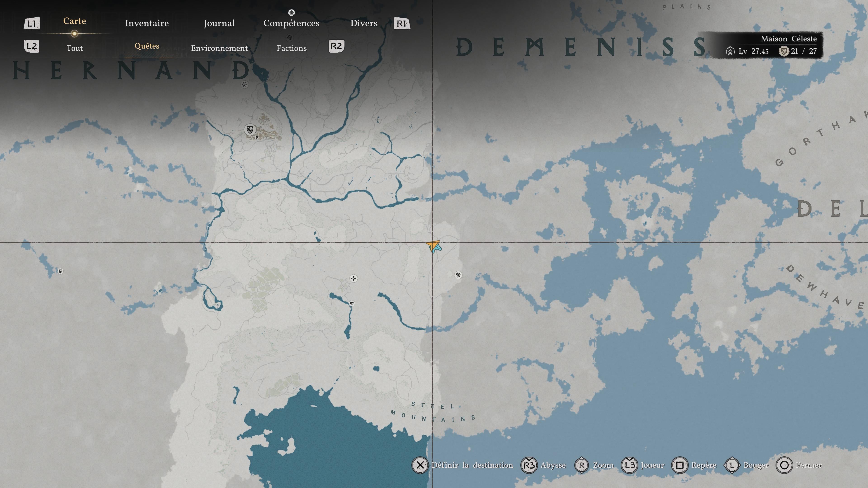Click the Lv 27.45 level text
The image size is (868, 488).
point(753,51)
